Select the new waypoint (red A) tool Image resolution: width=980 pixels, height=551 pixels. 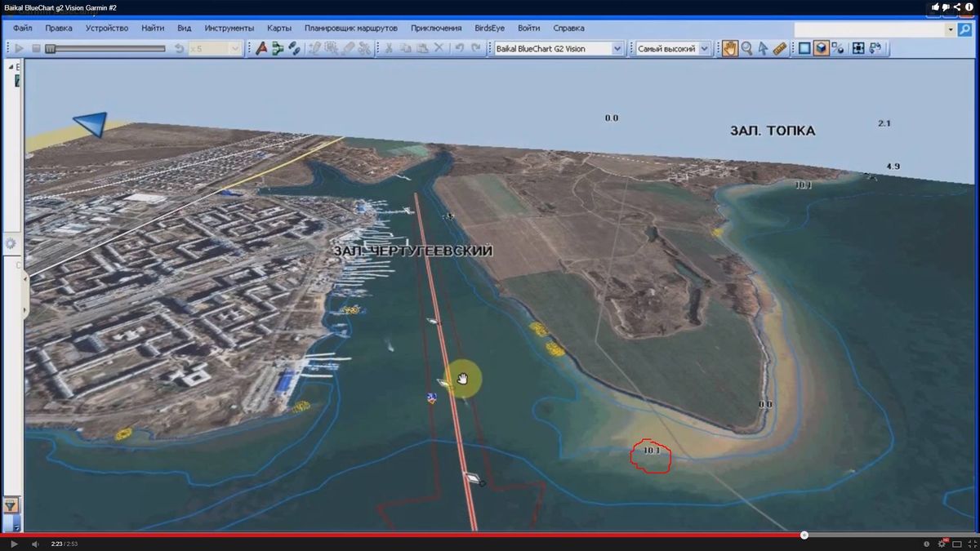pyautogui.click(x=261, y=49)
